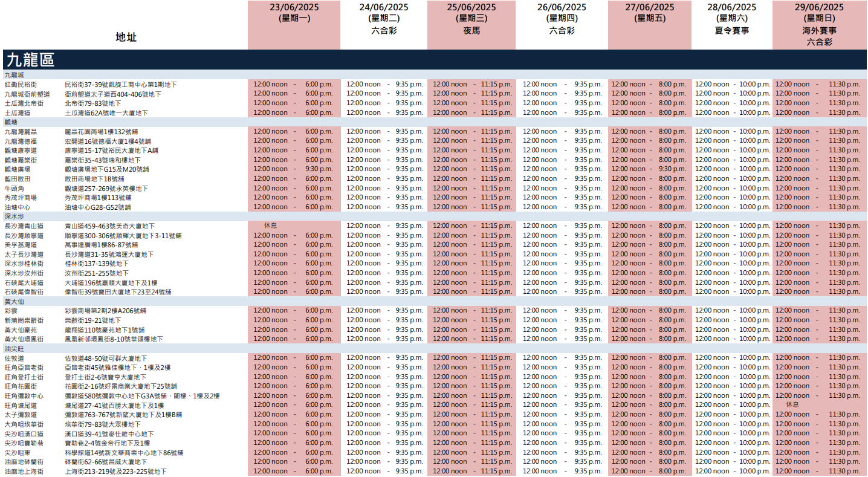This screenshot has width=868, height=477.
Task: Select the 油麻地上海街 branch name
Action: tap(24, 472)
